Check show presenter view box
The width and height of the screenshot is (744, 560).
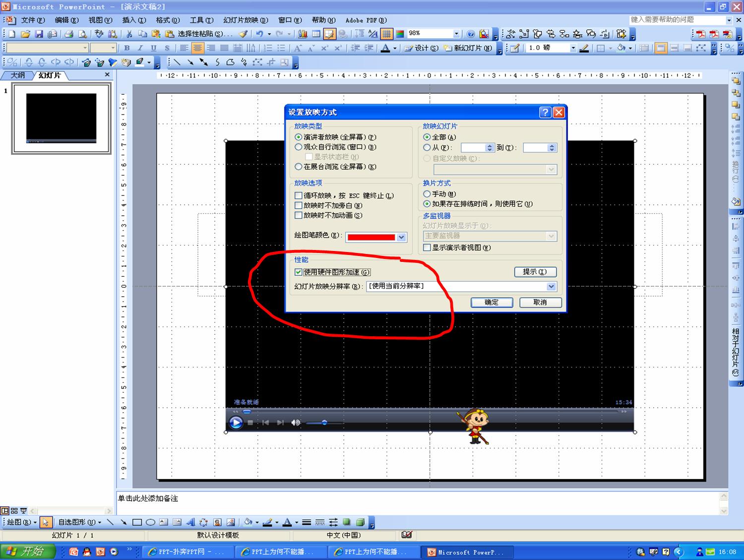427,248
